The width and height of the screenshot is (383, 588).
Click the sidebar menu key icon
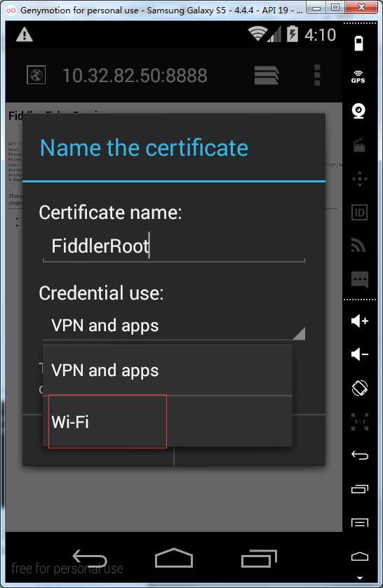point(360,522)
